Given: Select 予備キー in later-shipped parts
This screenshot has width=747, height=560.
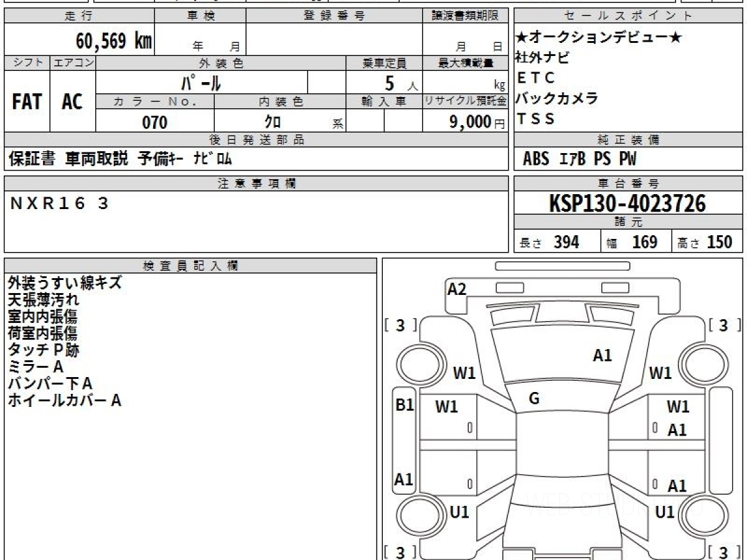Looking at the screenshot, I should [x=161, y=159].
